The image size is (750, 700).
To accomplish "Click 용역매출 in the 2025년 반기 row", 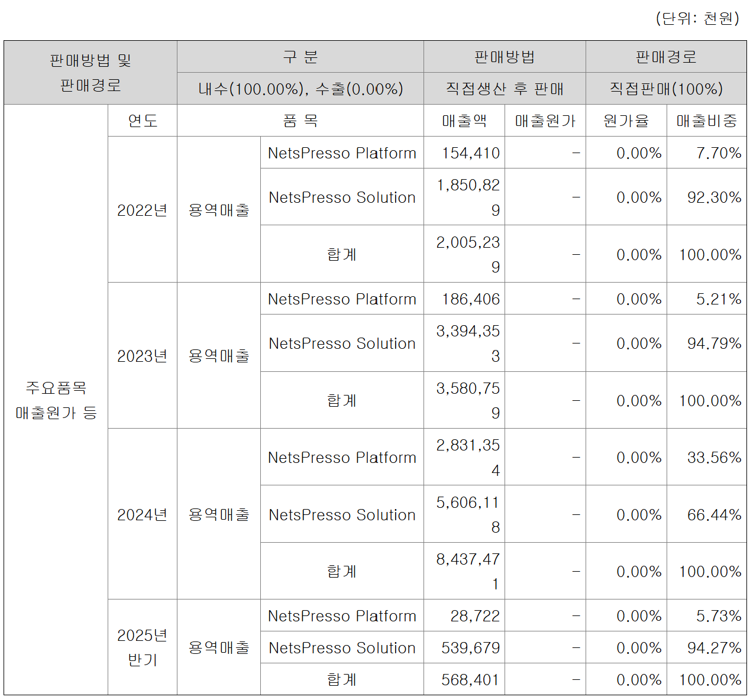I will point(219,647).
